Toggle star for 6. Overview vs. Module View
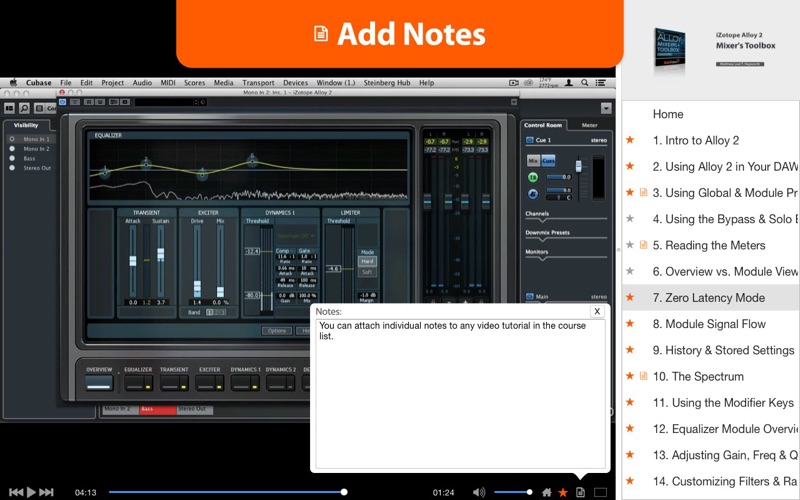The image size is (800, 500). pos(631,271)
